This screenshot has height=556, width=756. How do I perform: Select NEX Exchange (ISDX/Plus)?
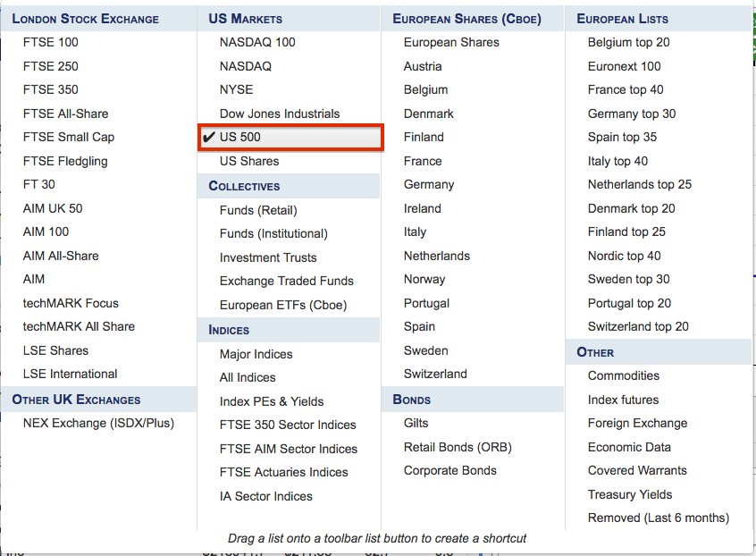(99, 424)
